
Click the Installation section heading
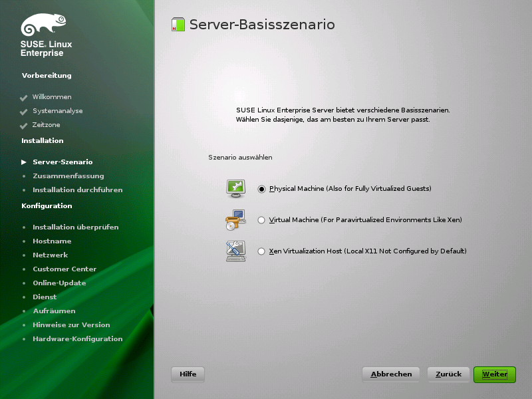tap(43, 140)
